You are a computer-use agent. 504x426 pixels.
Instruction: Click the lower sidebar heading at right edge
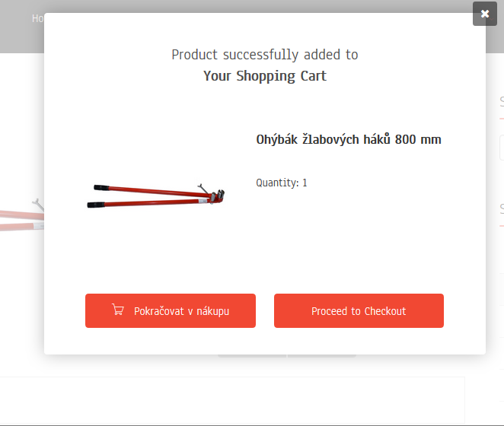(501, 208)
